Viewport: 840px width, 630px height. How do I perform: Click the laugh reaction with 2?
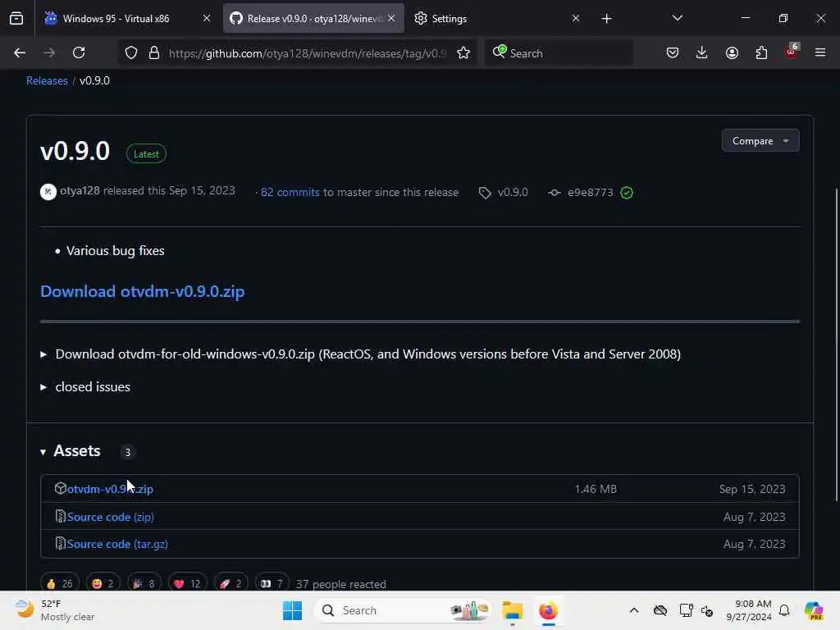click(x=103, y=583)
